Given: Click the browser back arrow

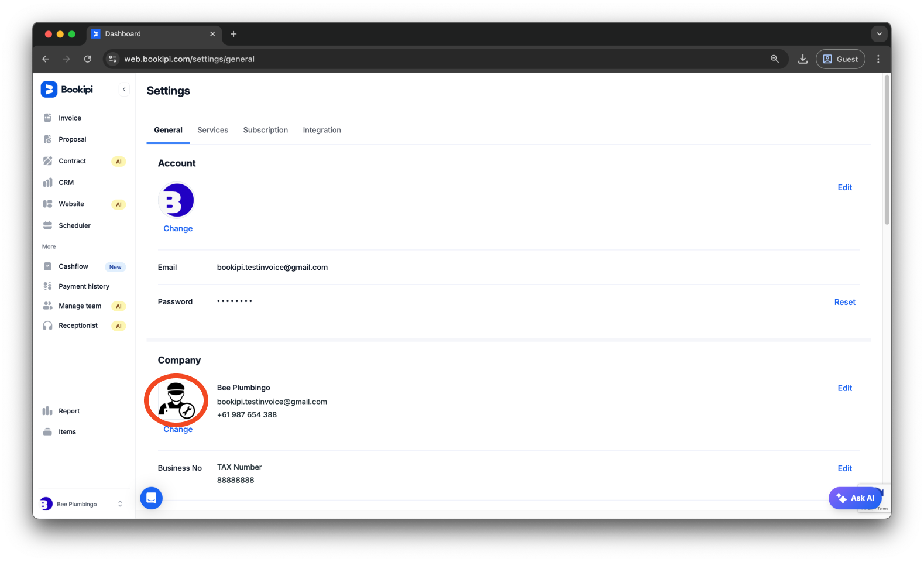Looking at the screenshot, I should [x=46, y=59].
